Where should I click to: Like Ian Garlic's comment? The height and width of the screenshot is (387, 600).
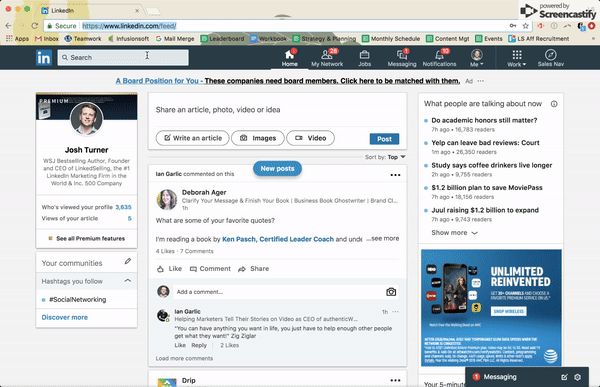[x=180, y=345]
